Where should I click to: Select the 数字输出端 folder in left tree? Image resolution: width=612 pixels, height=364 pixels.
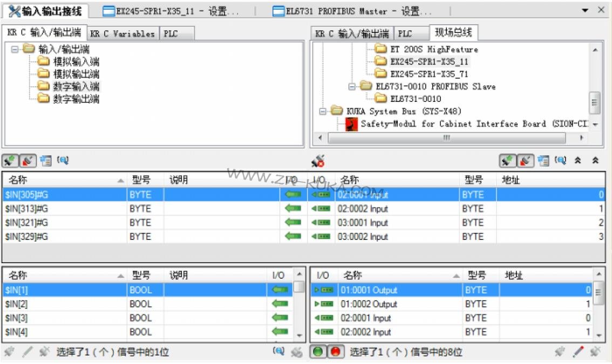pos(76,99)
